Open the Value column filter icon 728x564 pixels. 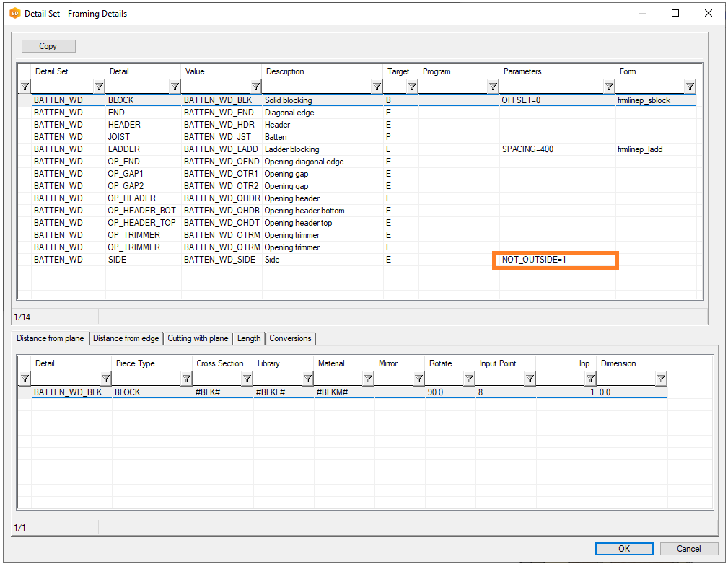[x=255, y=87]
